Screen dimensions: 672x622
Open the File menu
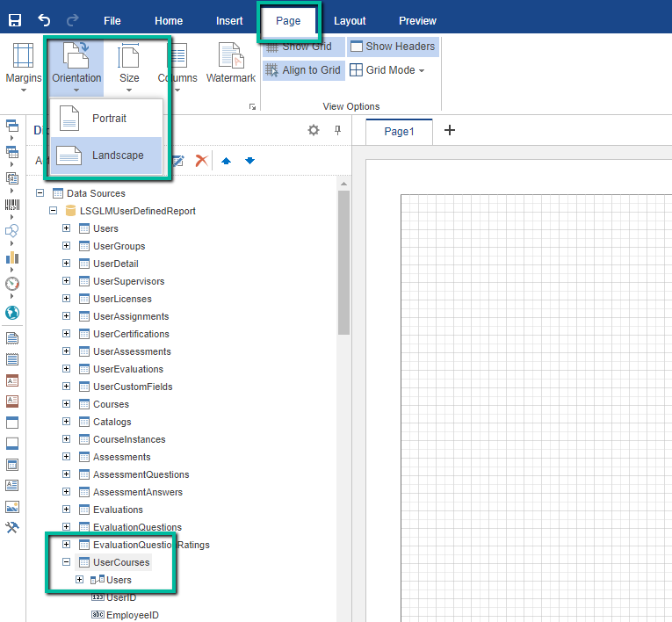(x=112, y=20)
